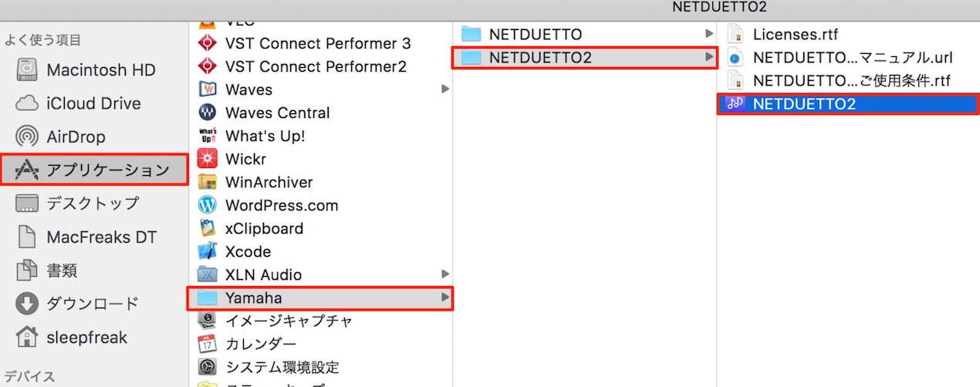Click the イメージキャプチャ app icon

[207, 321]
